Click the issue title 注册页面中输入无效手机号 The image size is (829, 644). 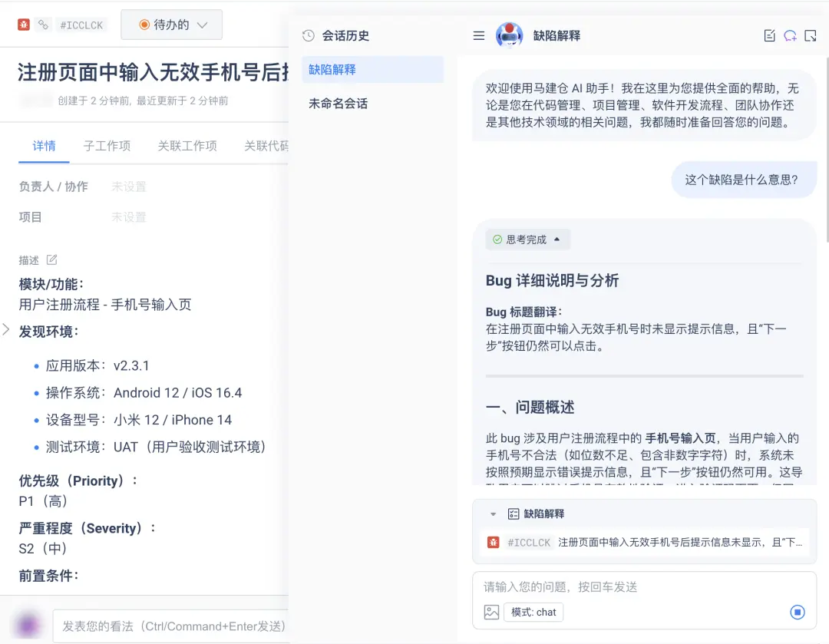tap(154, 72)
